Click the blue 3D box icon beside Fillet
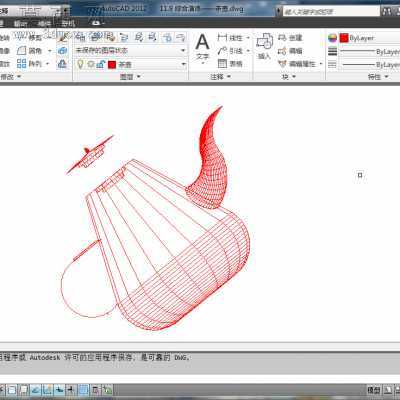The height and width of the screenshot is (400, 400). coord(62,51)
